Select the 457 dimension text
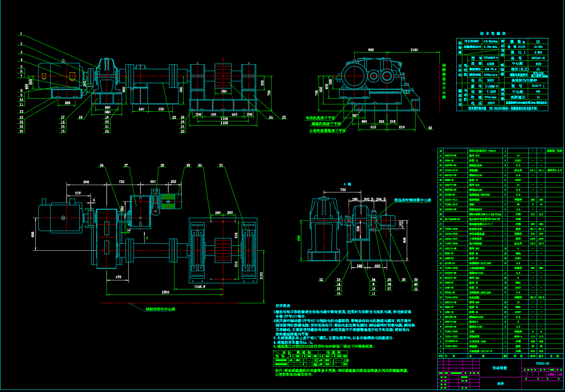565x392 pixels. [355, 115]
